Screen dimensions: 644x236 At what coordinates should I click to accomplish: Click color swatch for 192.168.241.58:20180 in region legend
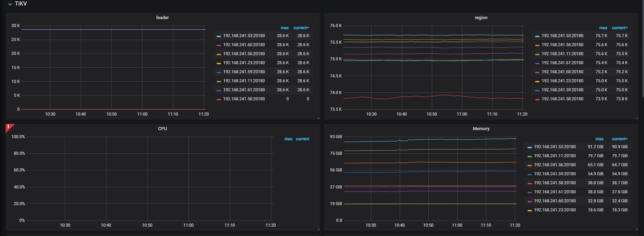click(537, 99)
